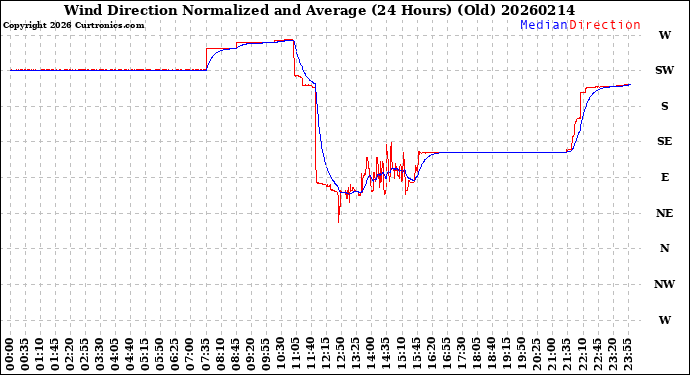Click the 11:05 time axis label
This screenshot has width=690, height=375.
coord(295,355)
